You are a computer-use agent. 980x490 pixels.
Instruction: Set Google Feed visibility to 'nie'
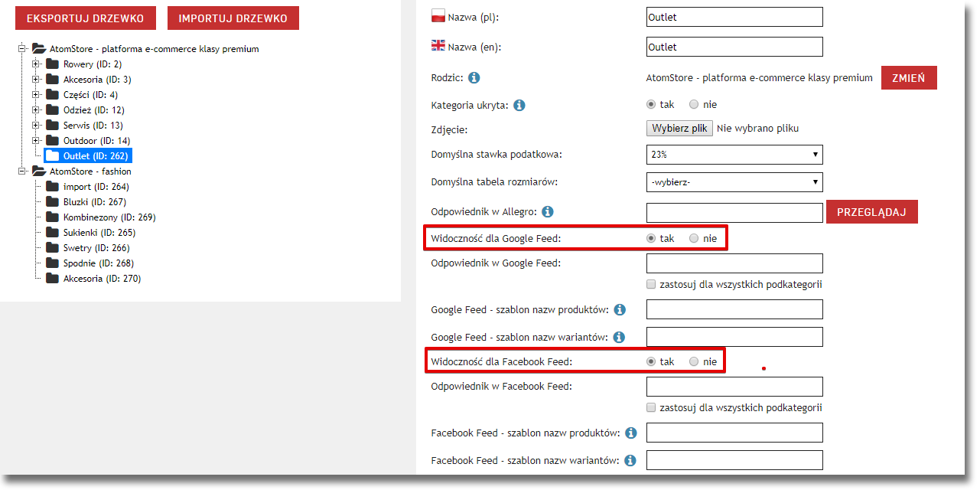click(x=694, y=239)
